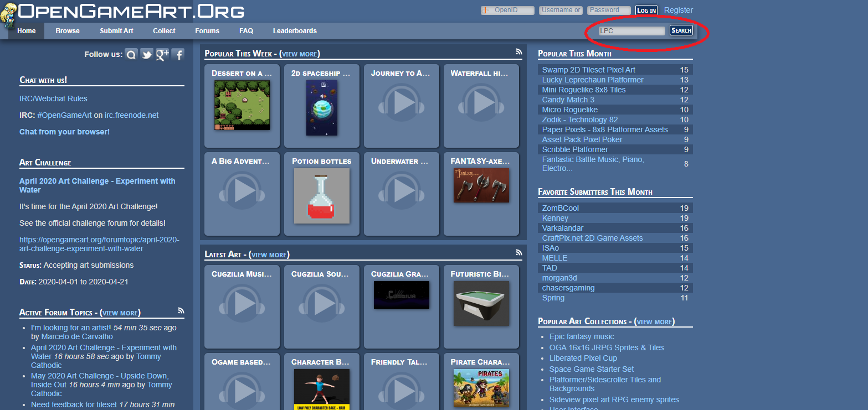
Task: Open Cugzilia Gra... thumbnail
Action: [x=402, y=295]
